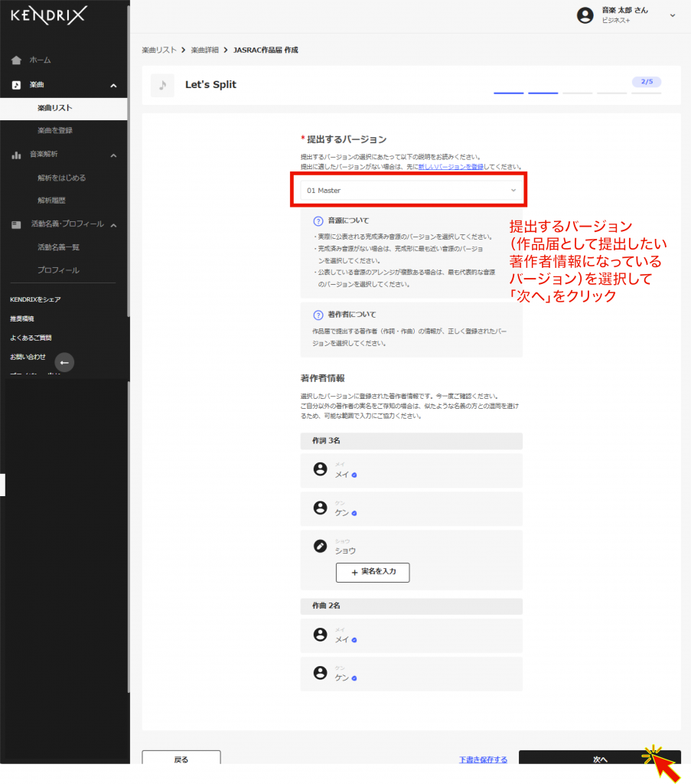The image size is (691, 784).
Task: Open 楽曲を登録 in the sidebar
Action: (x=55, y=130)
